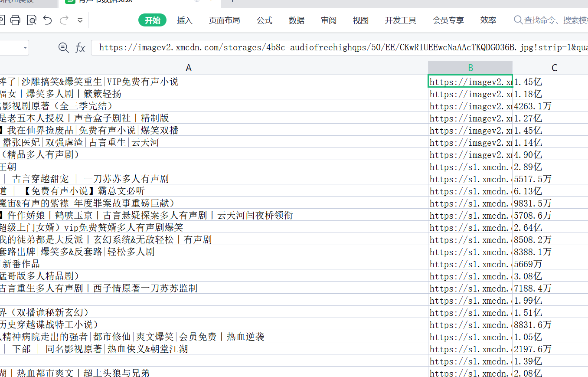Open the Name Box dropdown arrow

click(25, 48)
